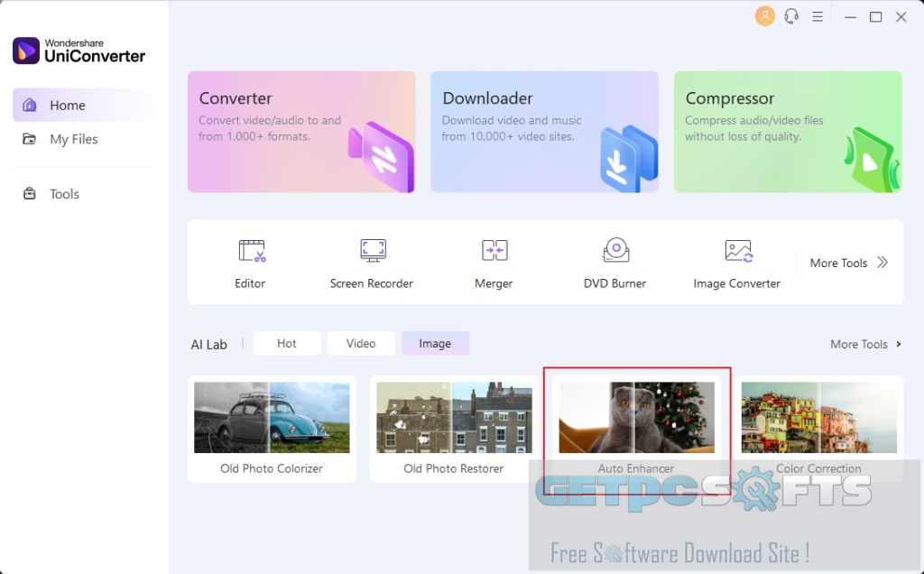The image size is (924, 574).
Task: Click the Image Converter label
Action: tap(736, 283)
